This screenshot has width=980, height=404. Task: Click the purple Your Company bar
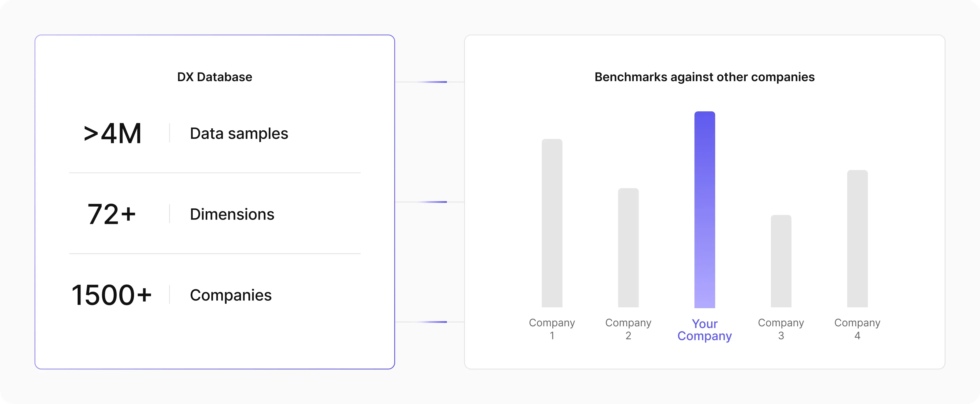click(x=705, y=209)
